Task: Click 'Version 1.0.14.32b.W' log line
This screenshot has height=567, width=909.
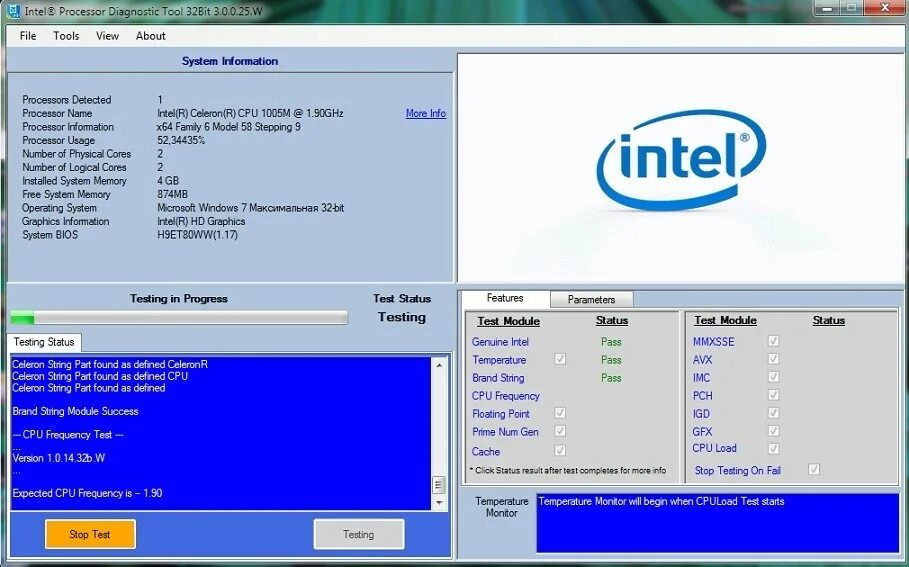Action: click(x=59, y=458)
